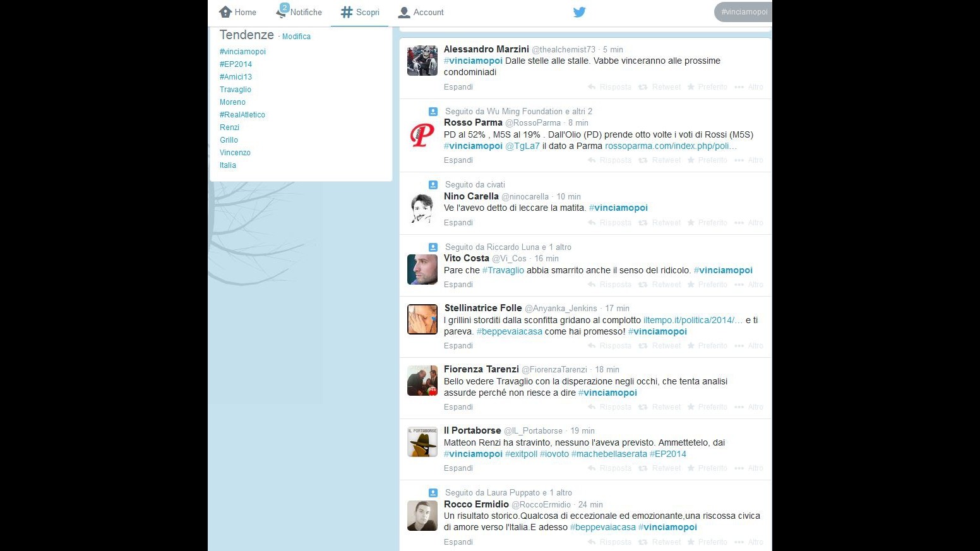
Task: Open the #EP2014 trend
Action: point(236,64)
